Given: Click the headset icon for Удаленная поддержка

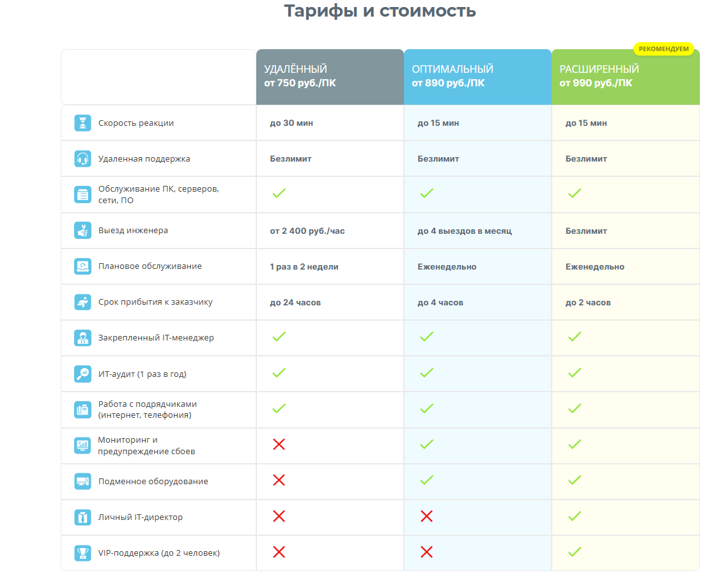Looking at the screenshot, I should pyautogui.click(x=83, y=159).
